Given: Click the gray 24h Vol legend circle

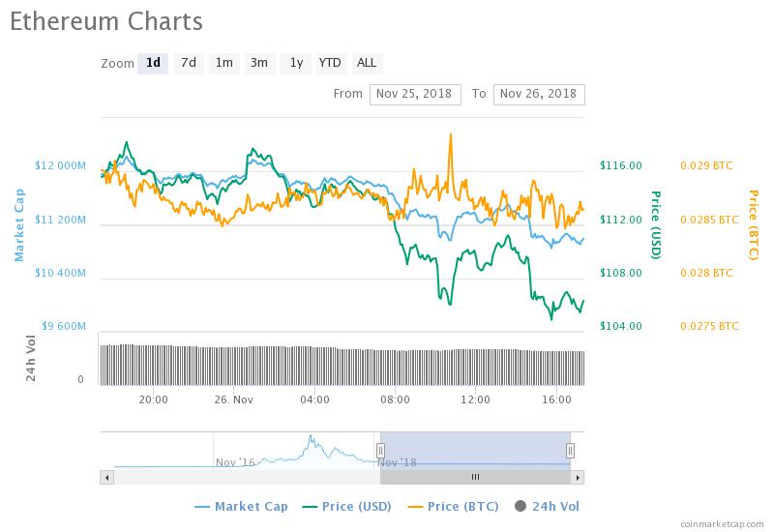Looking at the screenshot, I should (521, 506).
